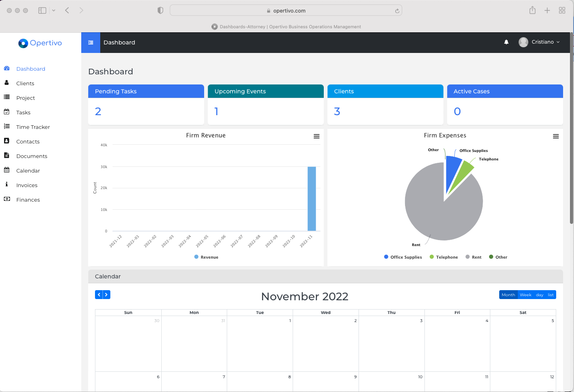
Task: Open the Finances sidebar item
Action: pos(28,200)
